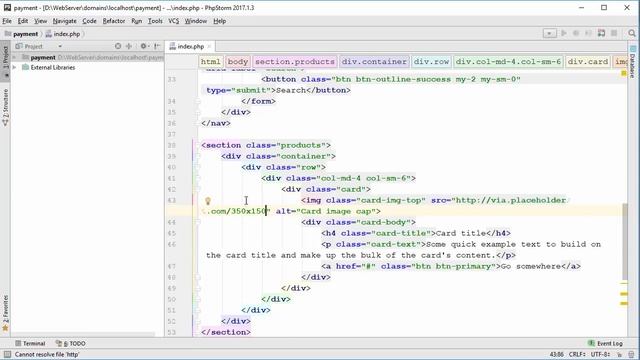The width and height of the screenshot is (640, 360).
Task: Collapse the div container fold marker on line 39
Action: [x=198, y=156]
